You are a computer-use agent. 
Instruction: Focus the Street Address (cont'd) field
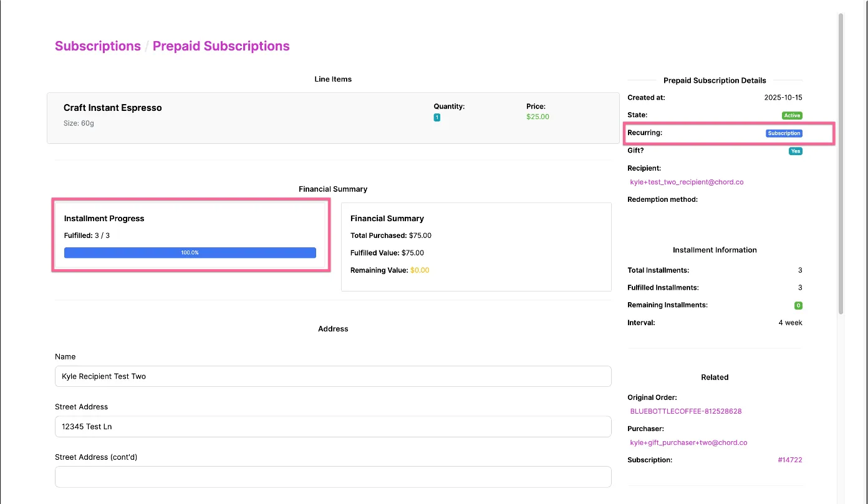[x=333, y=477]
